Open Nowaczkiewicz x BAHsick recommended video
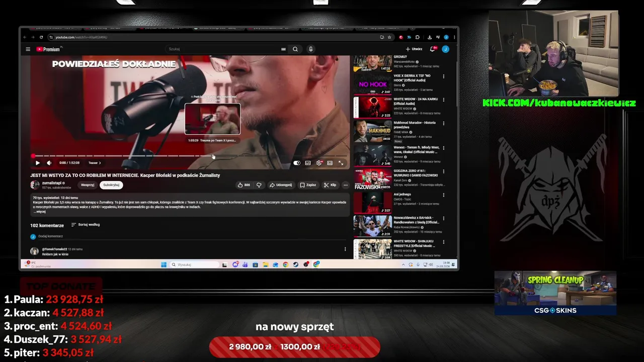Image resolution: width=644 pixels, height=362 pixels. point(372,226)
